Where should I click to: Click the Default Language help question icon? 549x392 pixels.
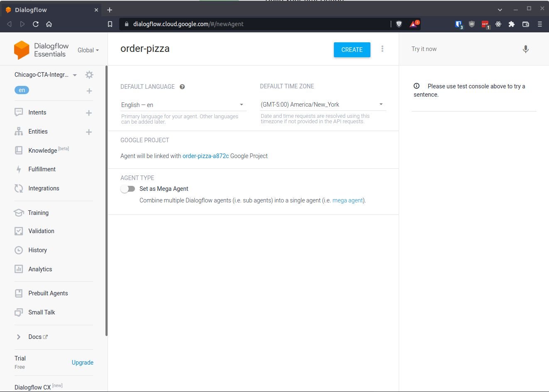coord(182,87)
